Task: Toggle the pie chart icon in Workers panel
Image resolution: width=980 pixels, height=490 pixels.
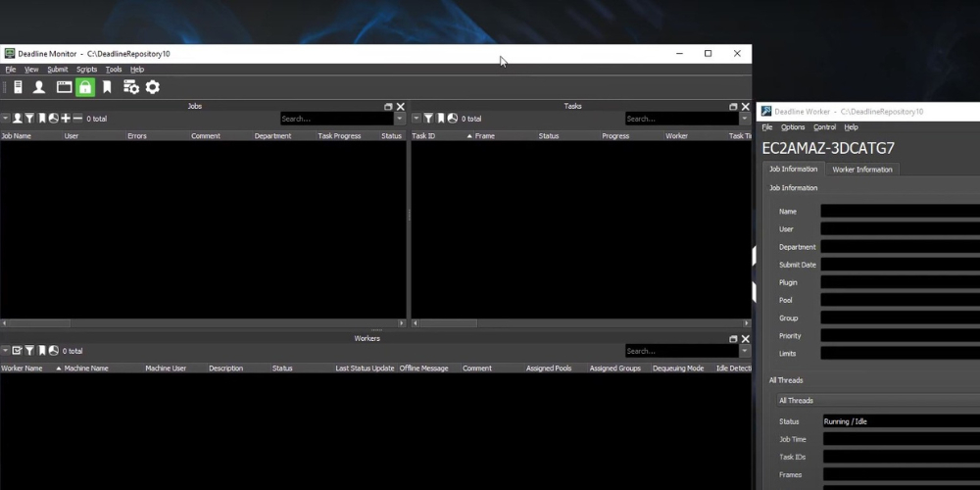Action: pyautogui.click(x=53, y=351)
